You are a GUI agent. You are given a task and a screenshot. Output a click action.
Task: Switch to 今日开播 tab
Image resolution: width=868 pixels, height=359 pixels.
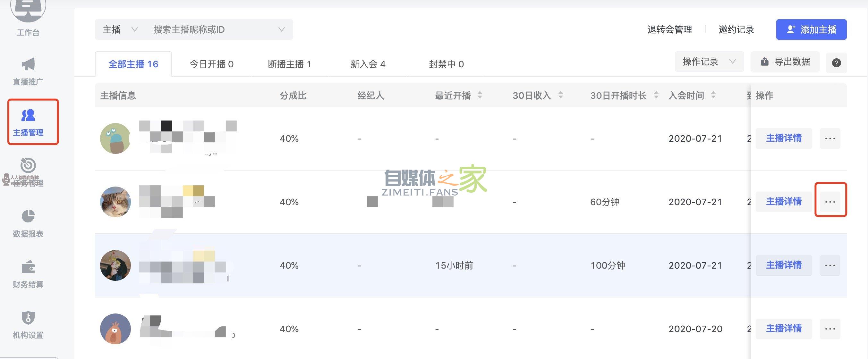tap(211, 64)
